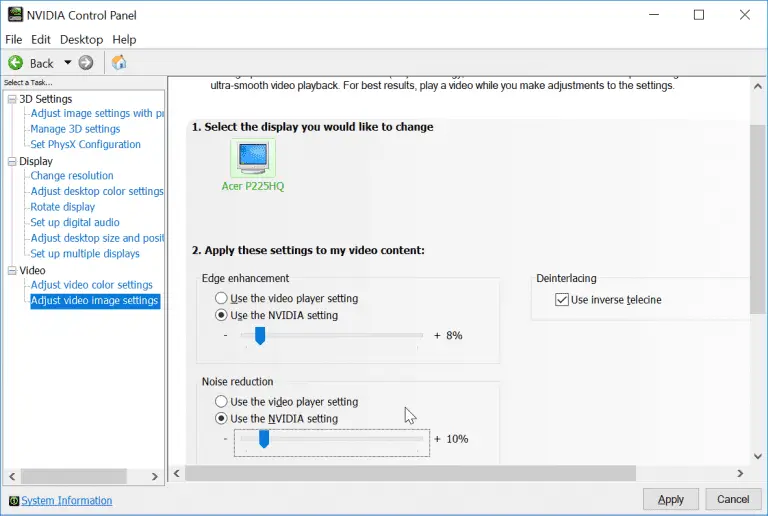Open Change resolution task
This screenshot has height=516, width=768.
coord(72,176)
